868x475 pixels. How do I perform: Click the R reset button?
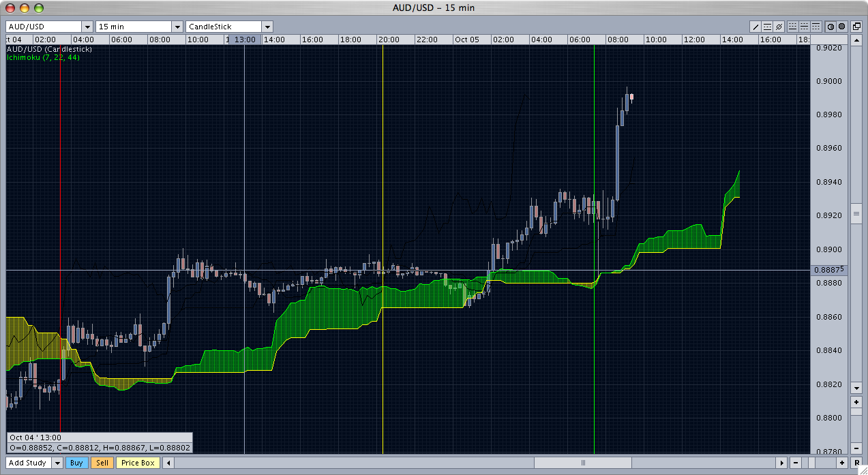click(x=856, y=463)
